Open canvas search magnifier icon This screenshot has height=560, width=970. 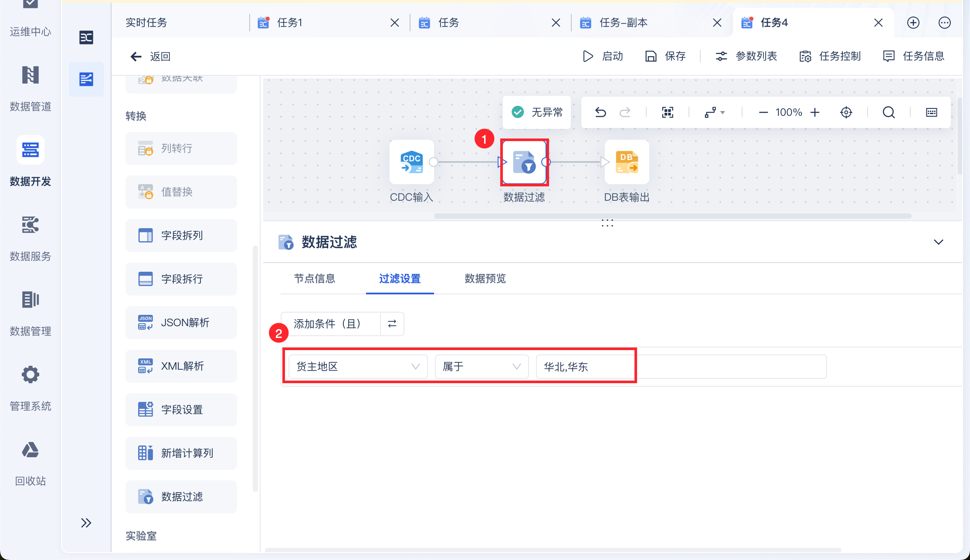(889, 112)
